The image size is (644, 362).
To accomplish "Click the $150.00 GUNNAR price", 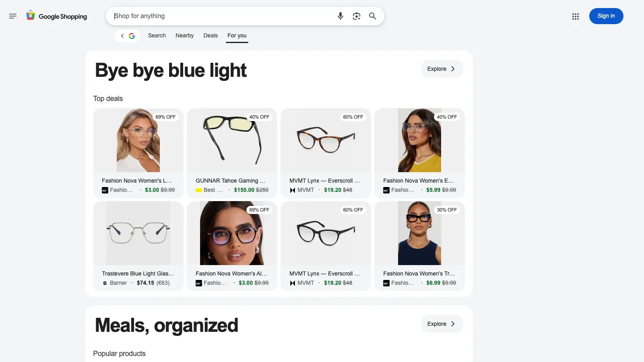I will click(x=244, y=190).
